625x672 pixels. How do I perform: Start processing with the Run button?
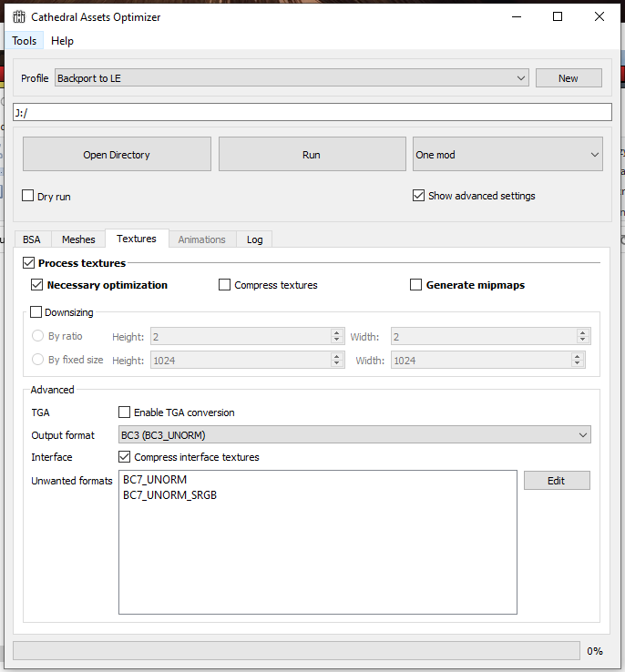coord(312,154)
